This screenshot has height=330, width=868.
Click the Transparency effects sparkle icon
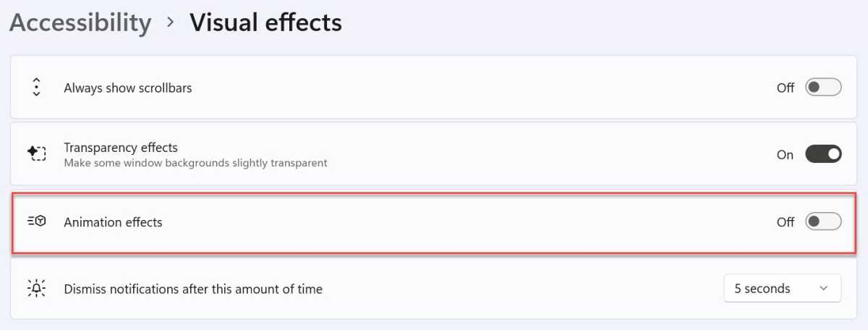(36, 153)
